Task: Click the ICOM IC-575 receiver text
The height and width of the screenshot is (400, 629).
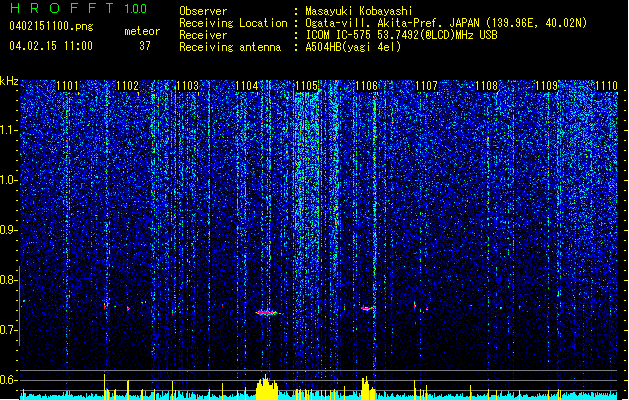Action: coord(401,35)
